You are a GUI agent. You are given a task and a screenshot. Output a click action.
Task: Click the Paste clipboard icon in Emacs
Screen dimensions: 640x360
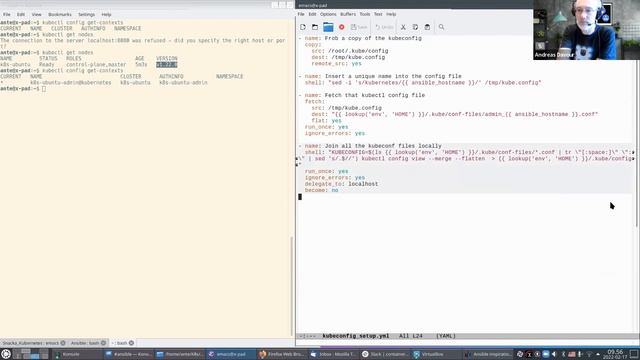click(427, 27)
